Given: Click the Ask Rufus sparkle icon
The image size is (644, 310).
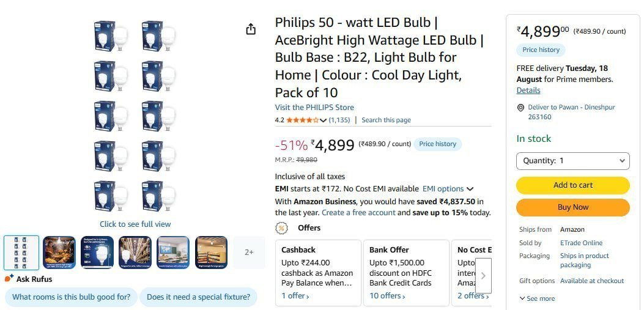Looking at the screenshot, I should click(x=9, y=278).
